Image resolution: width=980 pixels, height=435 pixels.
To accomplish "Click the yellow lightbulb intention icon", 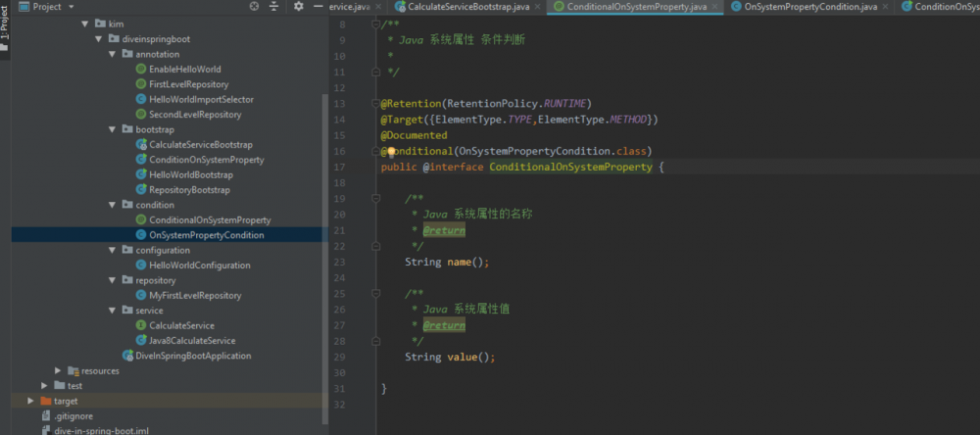I will [390, 152].
